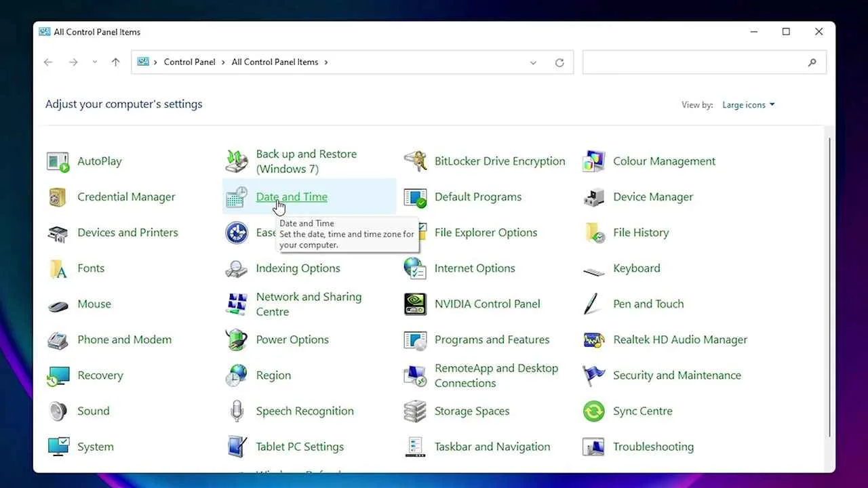The width and height of the screenshot is (868, 488).
Task: Open Speech Recognition microphone icon
Action: (237, 411)
